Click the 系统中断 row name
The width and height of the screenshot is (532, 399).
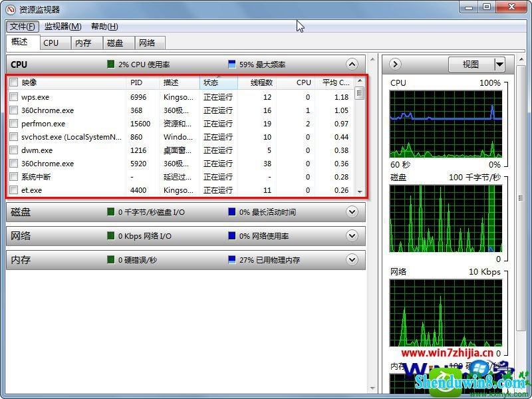point(36,177)
